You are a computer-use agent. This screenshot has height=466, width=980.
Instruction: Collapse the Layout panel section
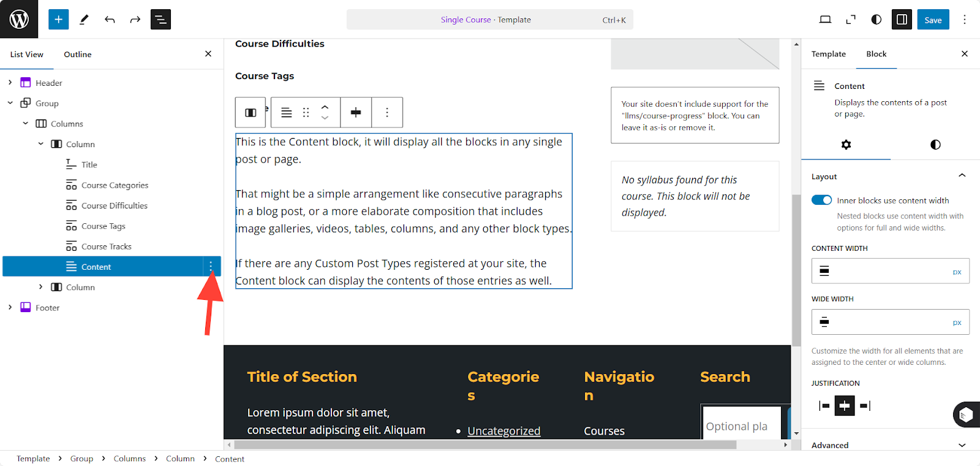(962, 176)
